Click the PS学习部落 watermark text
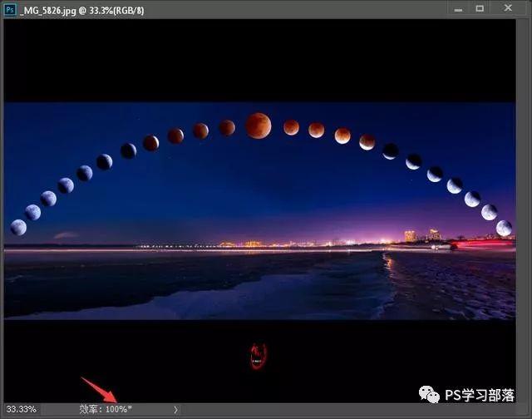532x419 pixels. point(480,395)
